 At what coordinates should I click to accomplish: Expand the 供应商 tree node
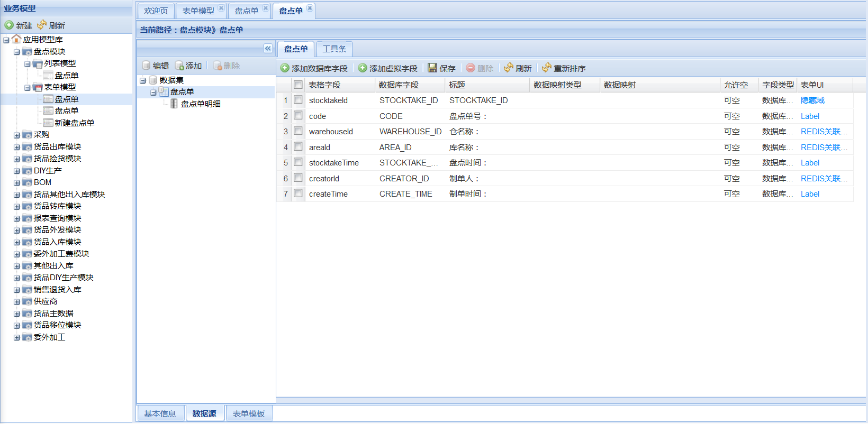click(17, 301)
